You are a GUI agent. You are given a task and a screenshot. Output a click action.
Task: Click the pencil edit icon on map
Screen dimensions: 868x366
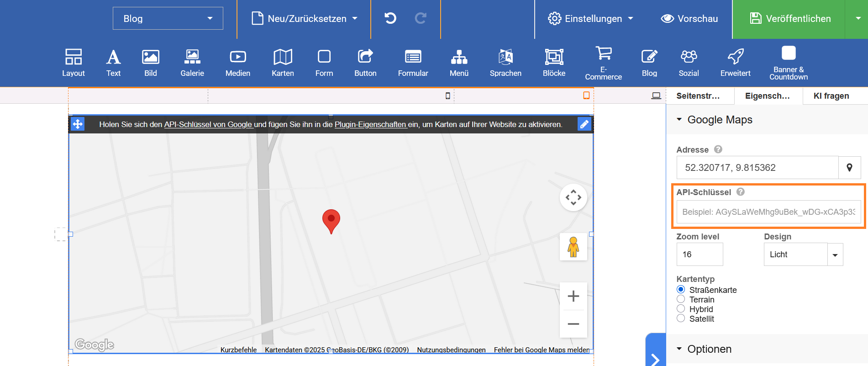[584, 124]
